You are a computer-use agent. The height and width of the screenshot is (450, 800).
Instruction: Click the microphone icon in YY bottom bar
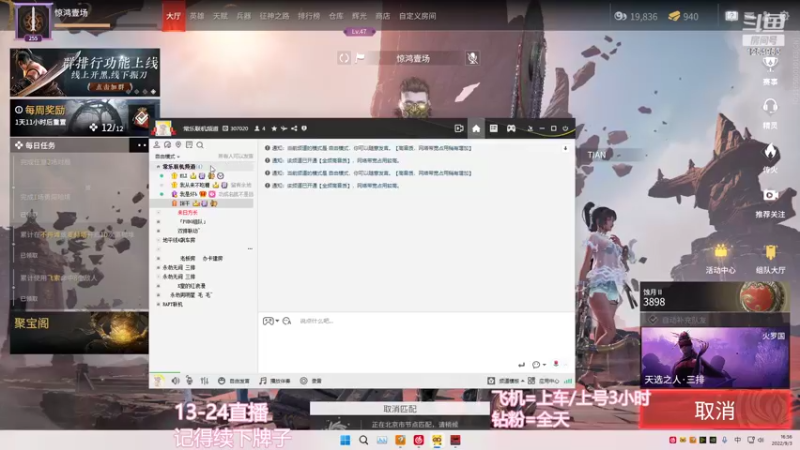(x=189, y=381)
